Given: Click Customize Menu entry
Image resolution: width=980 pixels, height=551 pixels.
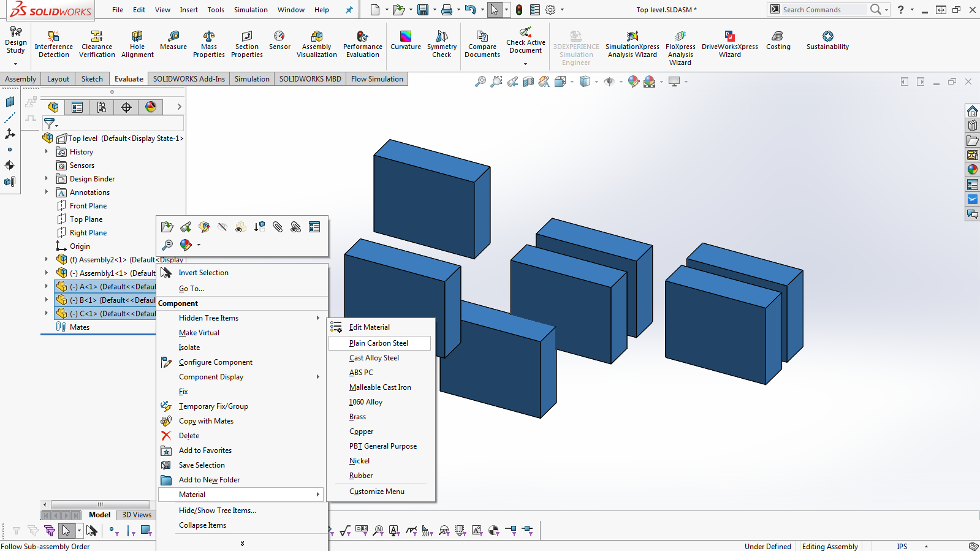Looking at the screenshot, I should tap(377, 492).
